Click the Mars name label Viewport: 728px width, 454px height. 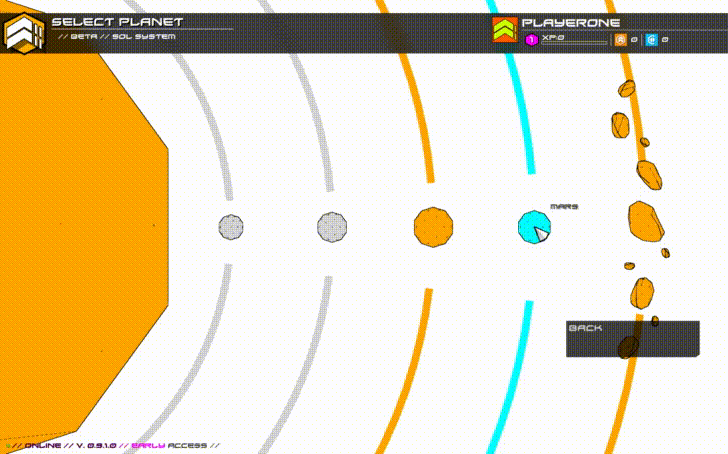tap(563, 207)
